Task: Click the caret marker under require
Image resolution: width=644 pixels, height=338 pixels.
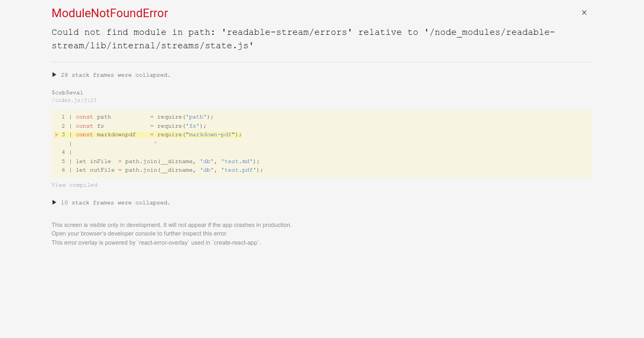Action: point(155,143)
